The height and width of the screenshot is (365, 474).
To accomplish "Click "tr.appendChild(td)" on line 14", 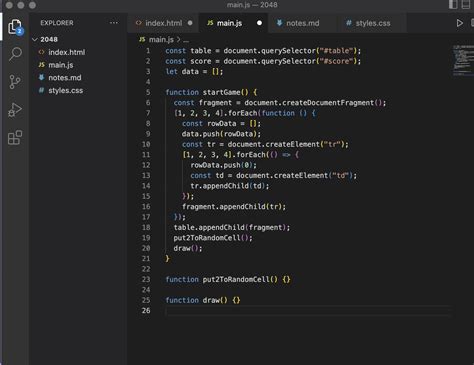I will click(x=228, y=186).
